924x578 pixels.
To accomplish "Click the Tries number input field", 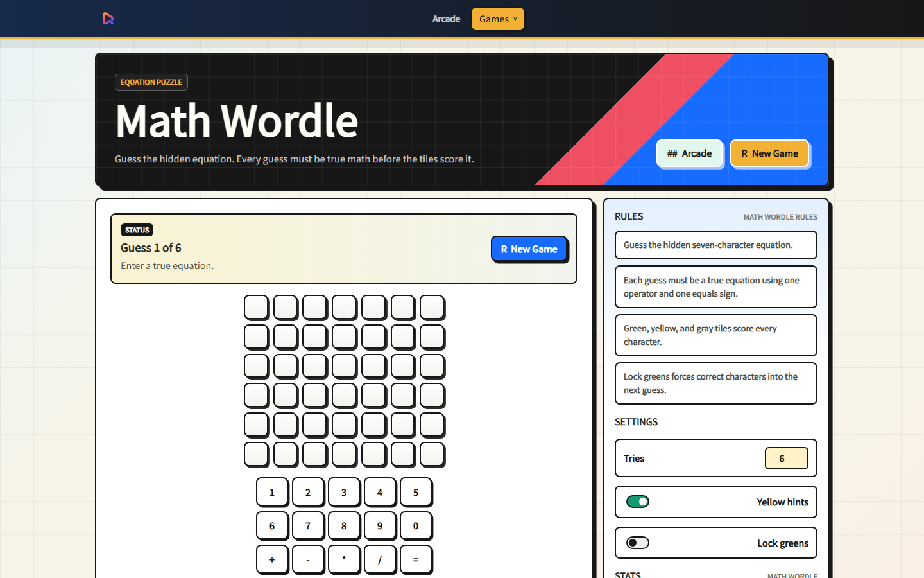I will pos(786,459).
